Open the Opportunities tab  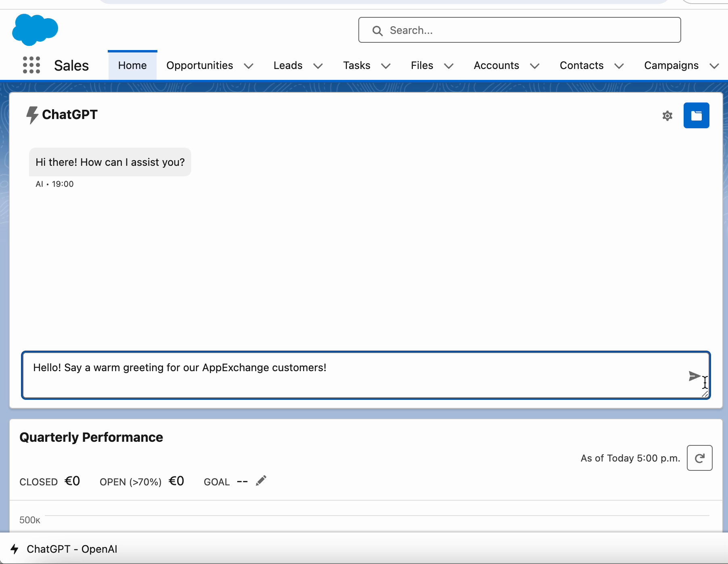(x=200, y=65)
